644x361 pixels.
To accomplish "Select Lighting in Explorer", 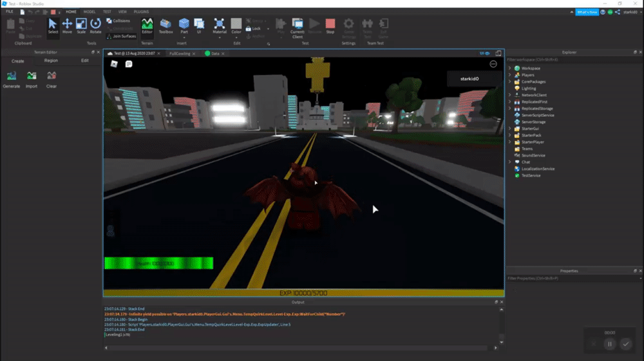I will [x=529, y=88].
